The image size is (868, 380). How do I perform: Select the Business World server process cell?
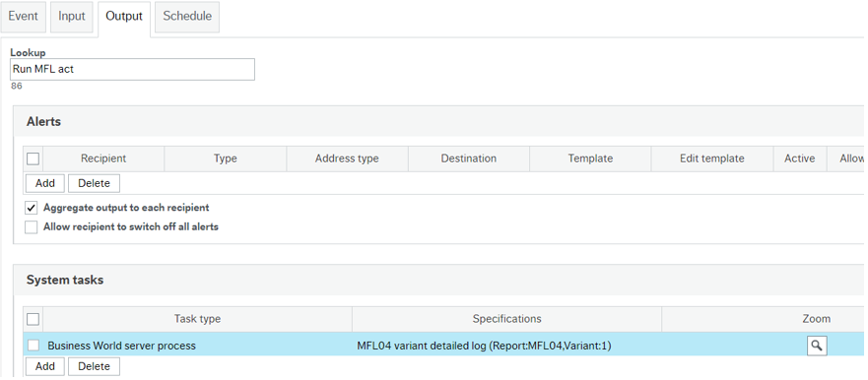[198, 346]
